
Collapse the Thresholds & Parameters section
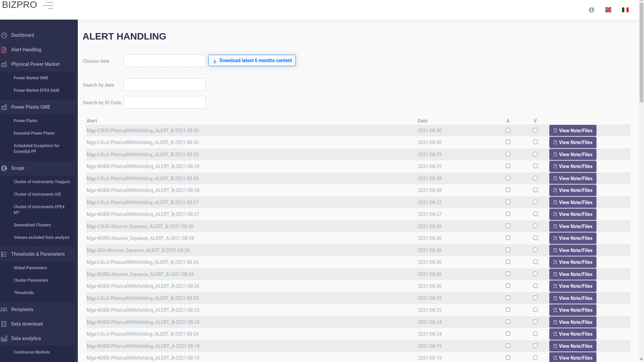[38, 254]
